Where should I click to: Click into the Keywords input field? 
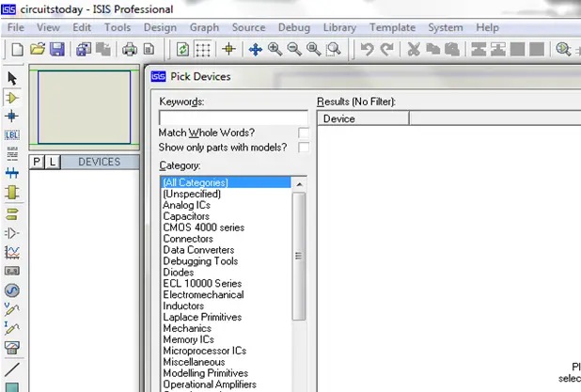(233, 118)
